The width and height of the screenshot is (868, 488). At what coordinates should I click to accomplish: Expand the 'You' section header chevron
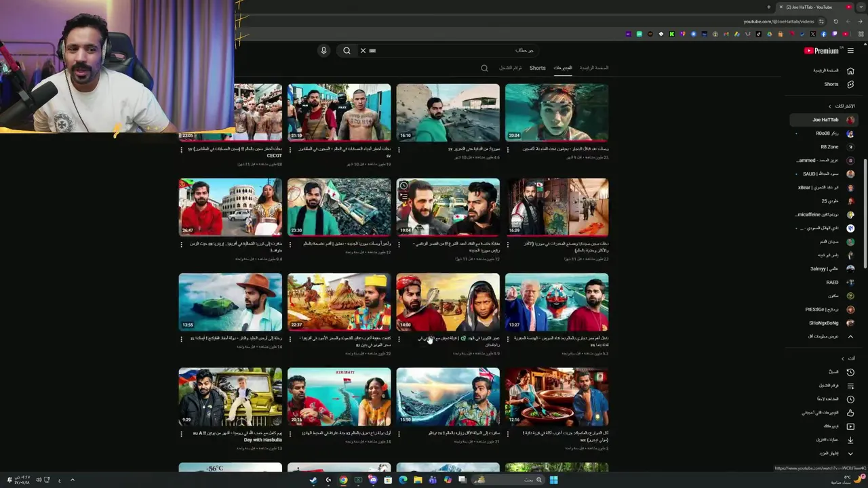(x=843, y=358)
